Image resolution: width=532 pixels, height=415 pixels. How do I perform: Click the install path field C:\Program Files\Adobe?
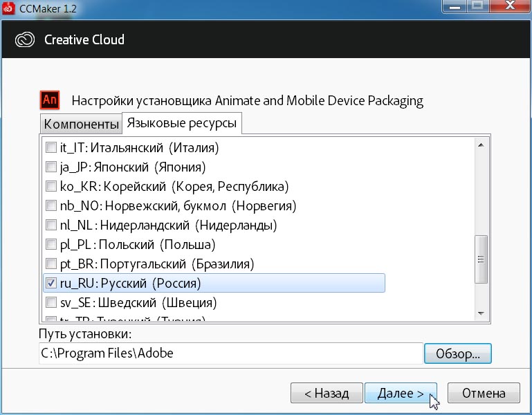coord(230,353)
